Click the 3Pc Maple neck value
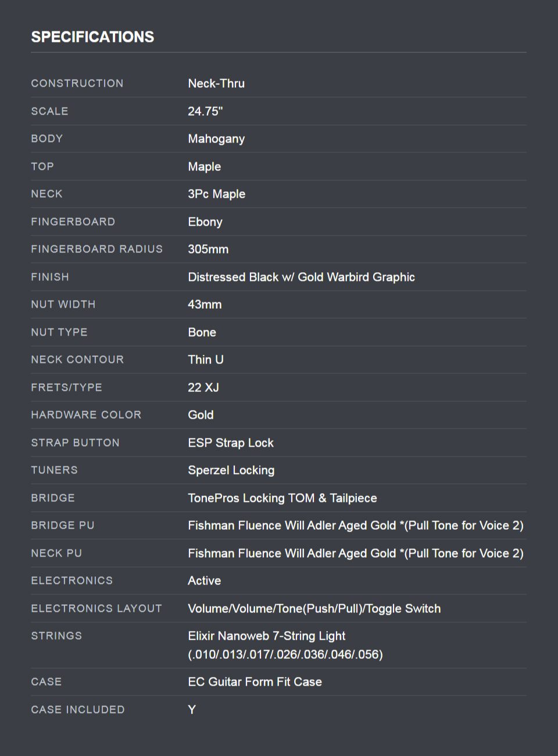Image resolution: width=558 pixels, height=756 pixels. [216, 194]
